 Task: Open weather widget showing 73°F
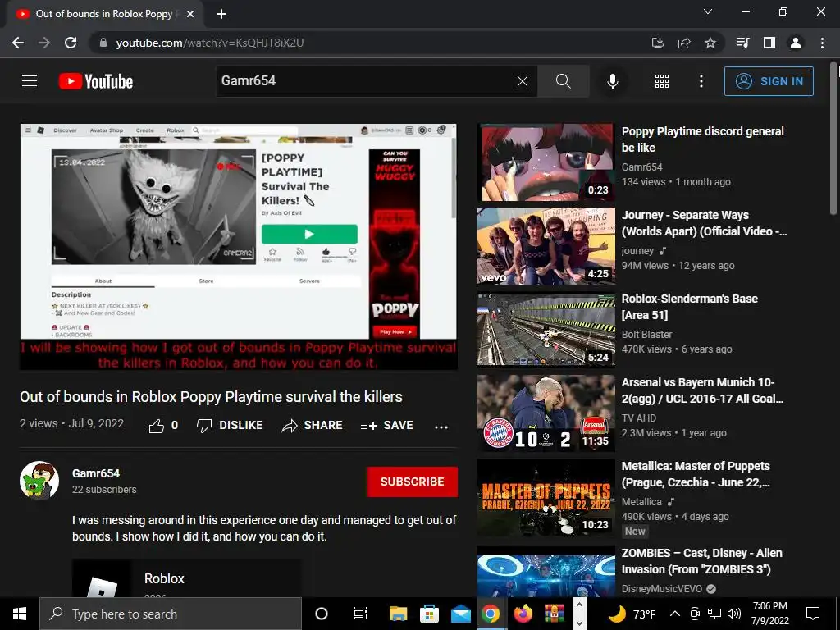(632, 614)
